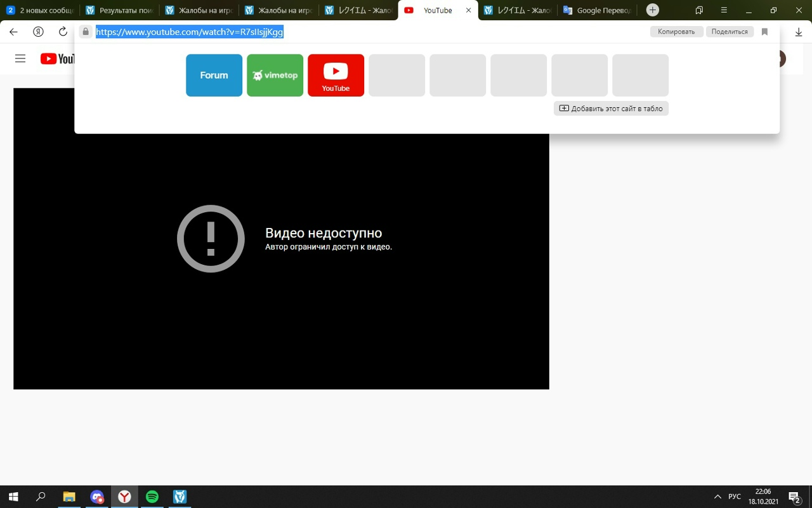812x508 pixels.
Task: Click the browser back arrow
Action: tap(13, 32)
